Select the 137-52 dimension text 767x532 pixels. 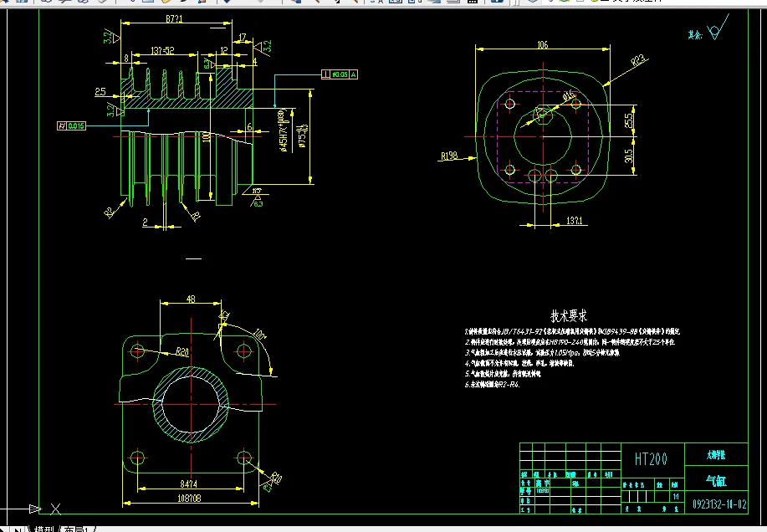click(x=162, y=50)
